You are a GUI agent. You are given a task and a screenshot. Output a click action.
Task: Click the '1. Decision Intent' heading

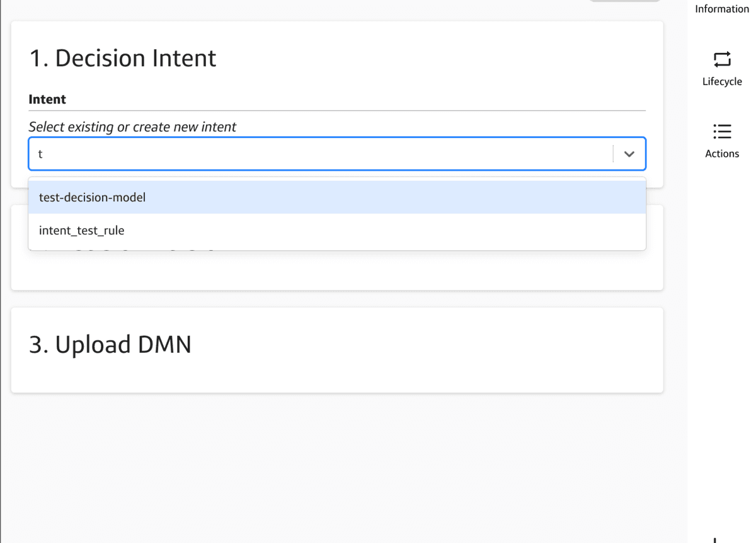tap(123, 58)
